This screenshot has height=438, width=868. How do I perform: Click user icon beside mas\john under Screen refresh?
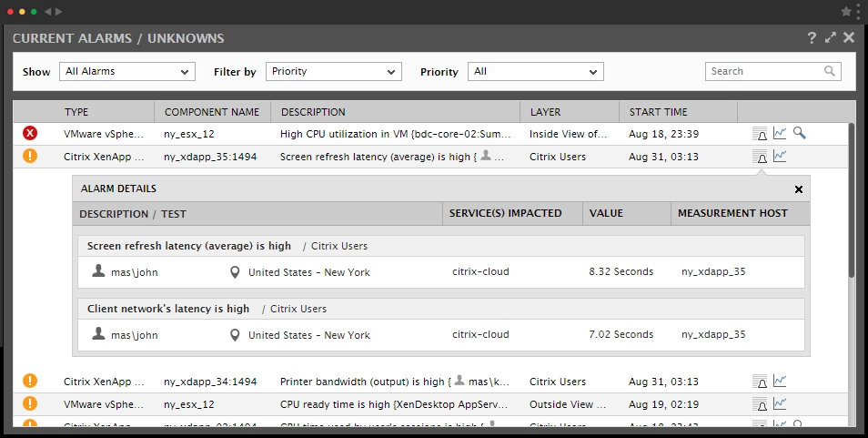tap(98, 270)
